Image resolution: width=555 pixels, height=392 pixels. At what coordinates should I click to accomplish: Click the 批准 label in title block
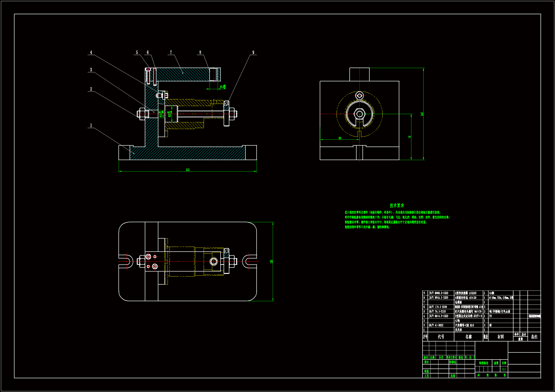(453, 376)
